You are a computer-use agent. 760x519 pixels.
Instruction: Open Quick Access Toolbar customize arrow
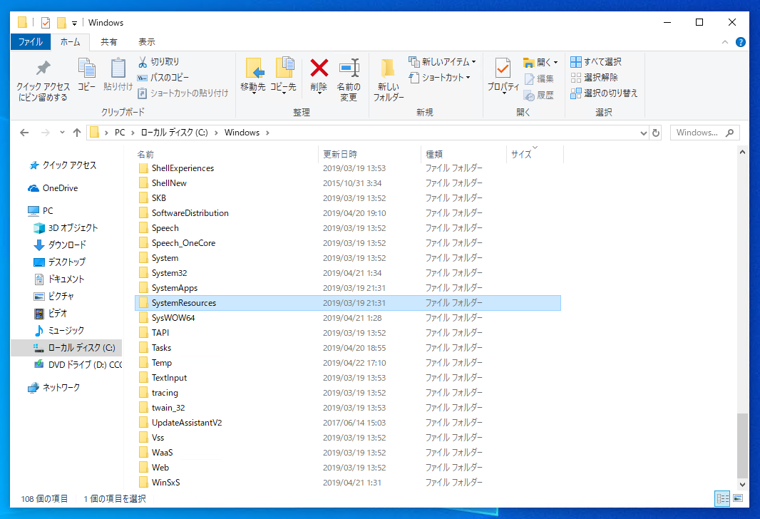pos(74,23)
